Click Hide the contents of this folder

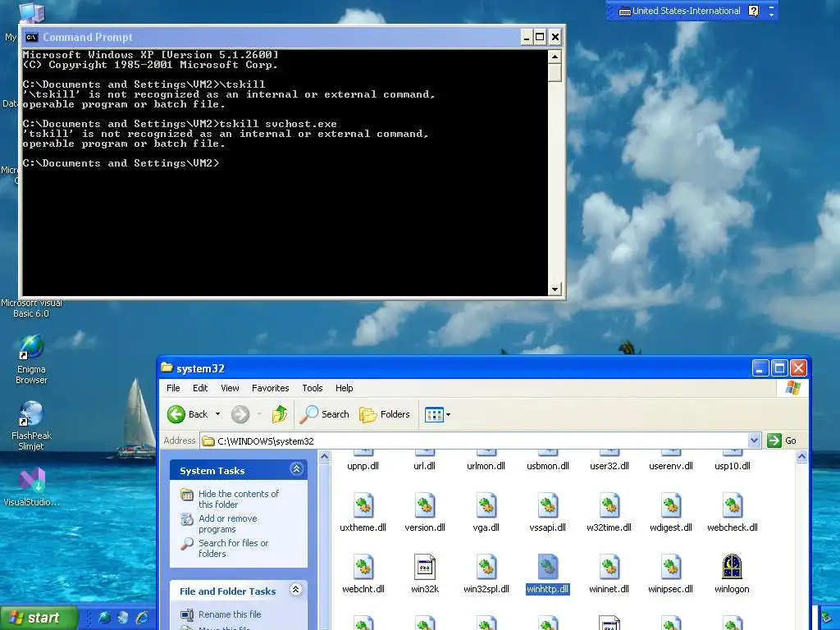point(239,499)
